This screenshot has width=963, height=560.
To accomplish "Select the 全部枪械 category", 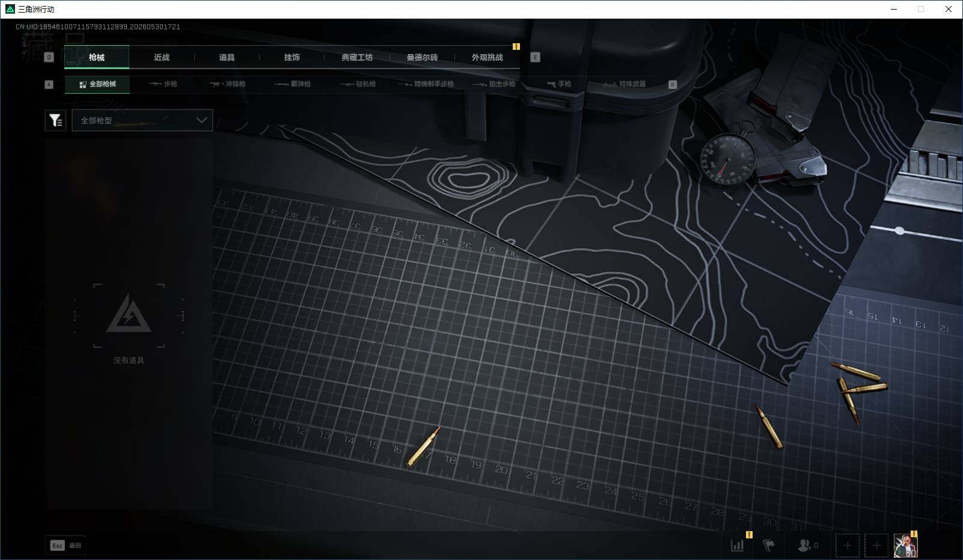I will 97,84.
